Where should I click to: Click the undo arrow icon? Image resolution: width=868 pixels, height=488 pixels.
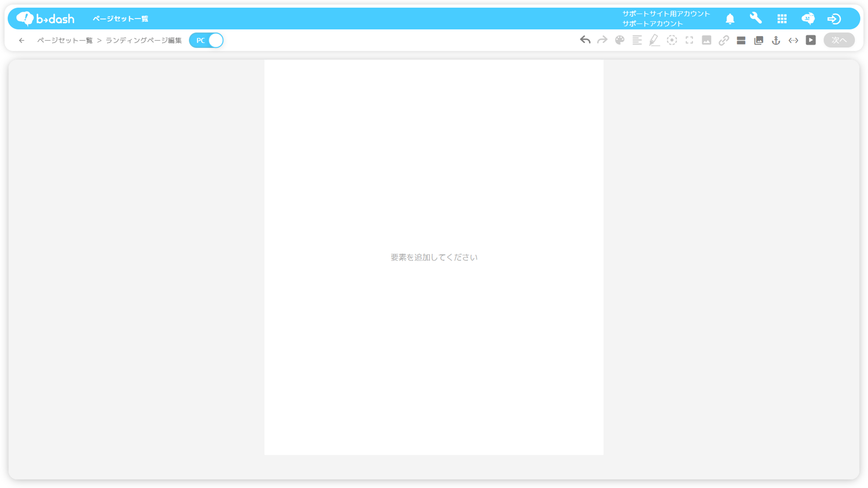click(x=585, y=40)
